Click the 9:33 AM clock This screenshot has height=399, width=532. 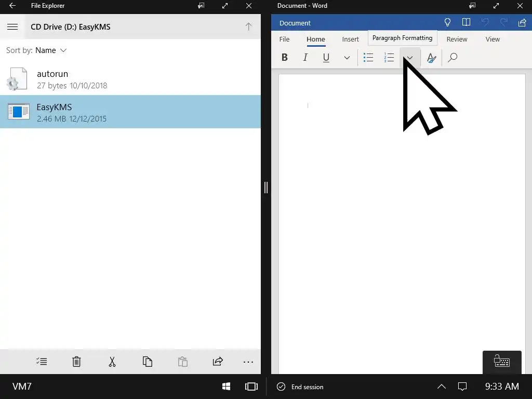pyautogui.click(x=502, y=387)
